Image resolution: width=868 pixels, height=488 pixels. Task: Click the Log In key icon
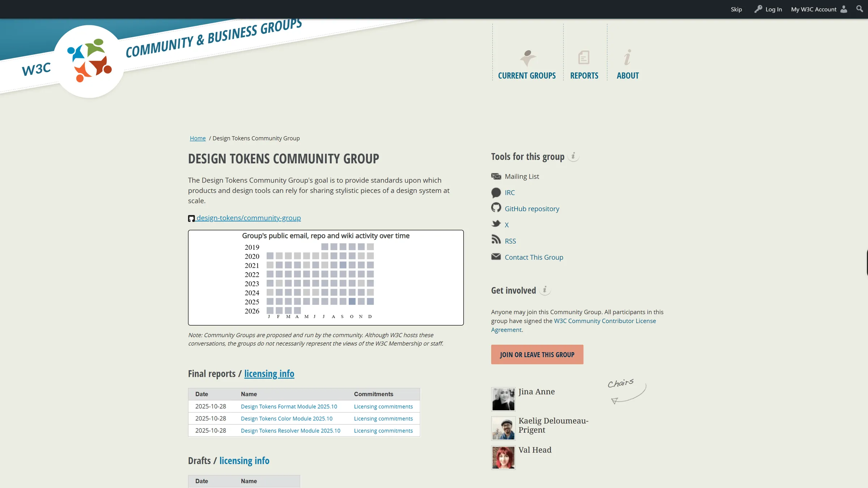(758, 9)
